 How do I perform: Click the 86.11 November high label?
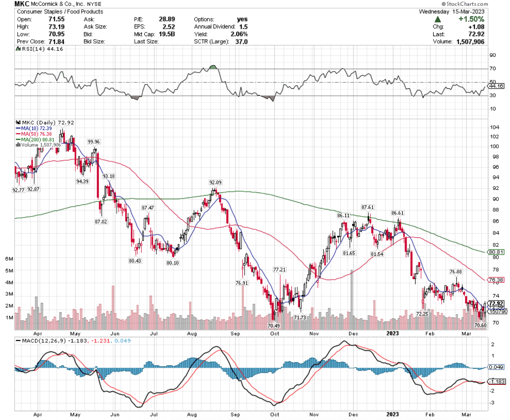point(343,215)
